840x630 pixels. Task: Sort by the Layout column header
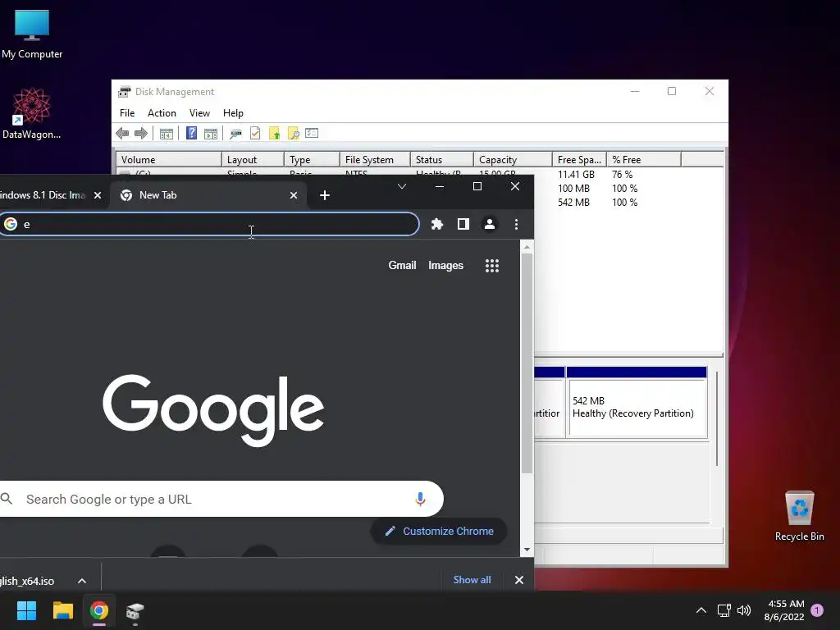[x=253, y=160]
